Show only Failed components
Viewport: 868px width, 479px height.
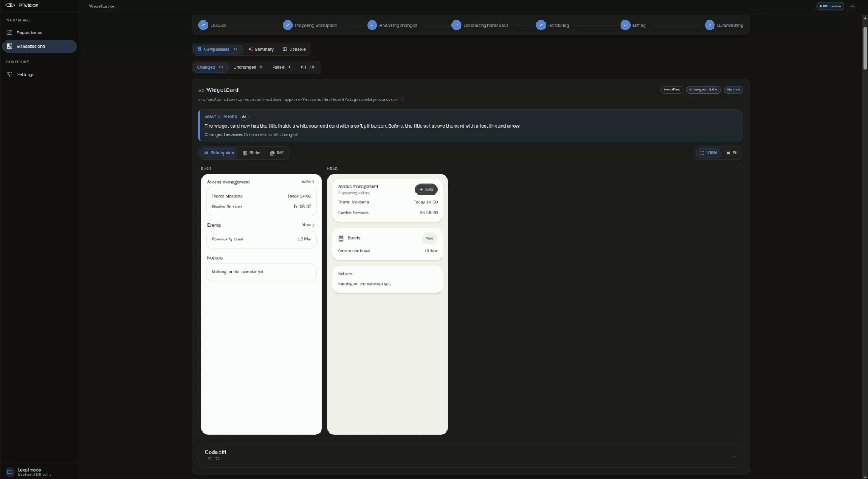[281, 67]
